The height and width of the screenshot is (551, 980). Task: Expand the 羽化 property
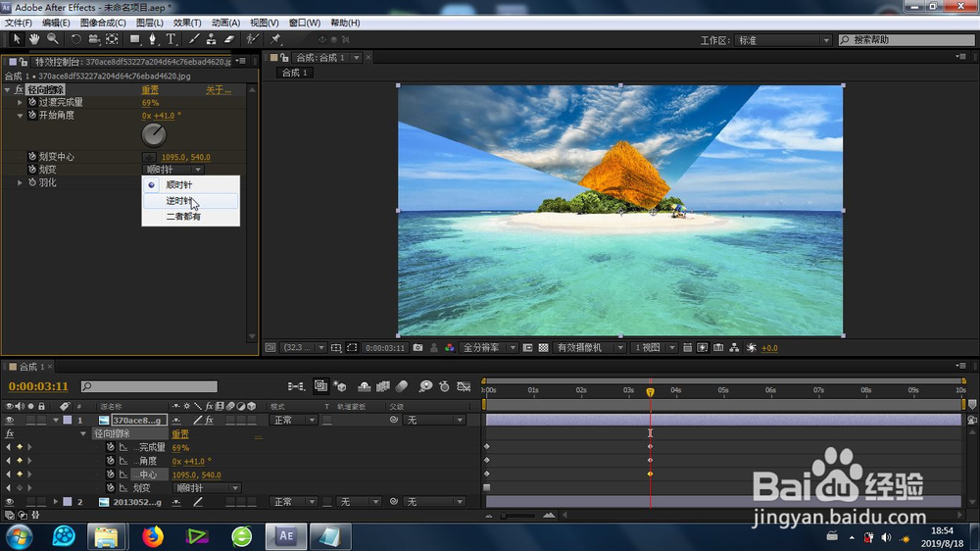(20, 182)
